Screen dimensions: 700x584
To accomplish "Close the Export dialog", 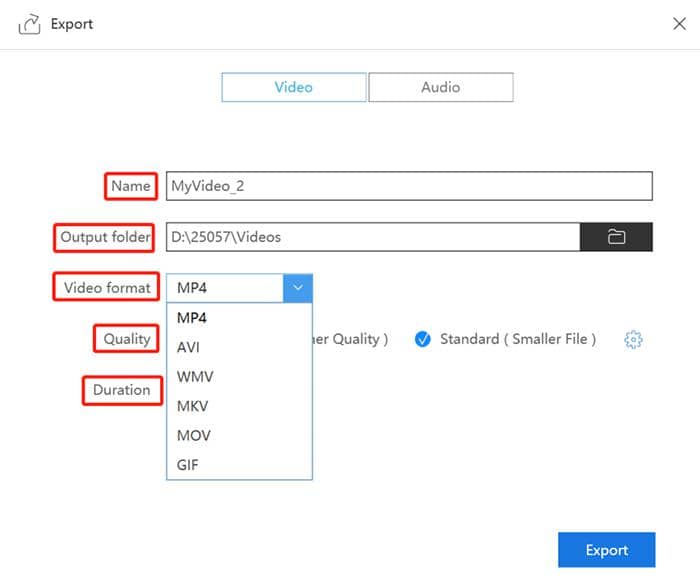I will pyautogui.click(x=679, y=24).
